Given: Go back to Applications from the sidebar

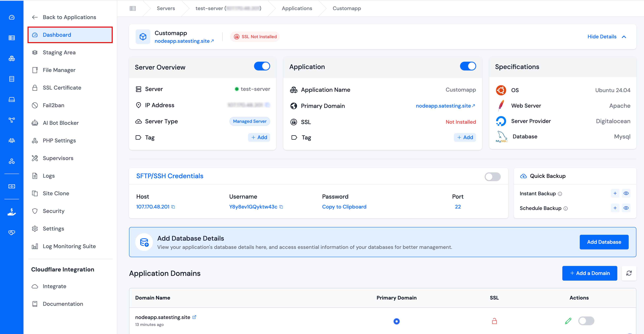Looking at the screenshot, I should [x=69, y=17].
